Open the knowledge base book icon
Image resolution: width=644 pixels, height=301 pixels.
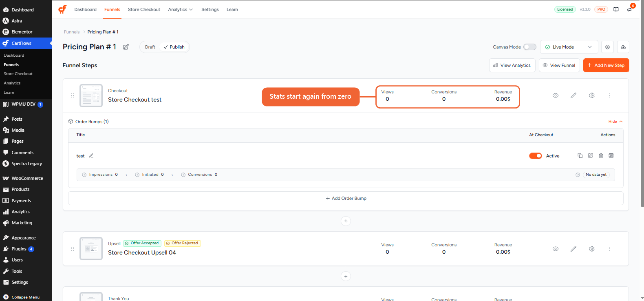point(616,9)
